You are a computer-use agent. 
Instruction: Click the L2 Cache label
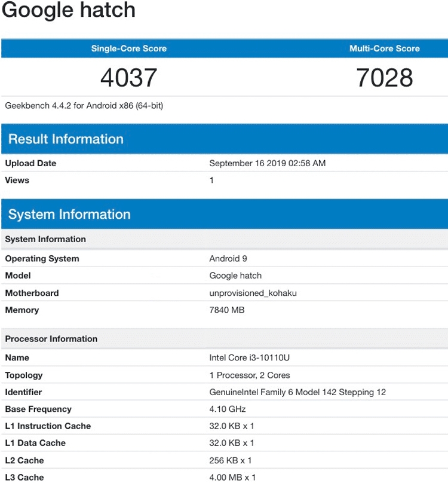click(x=24, y=460)
